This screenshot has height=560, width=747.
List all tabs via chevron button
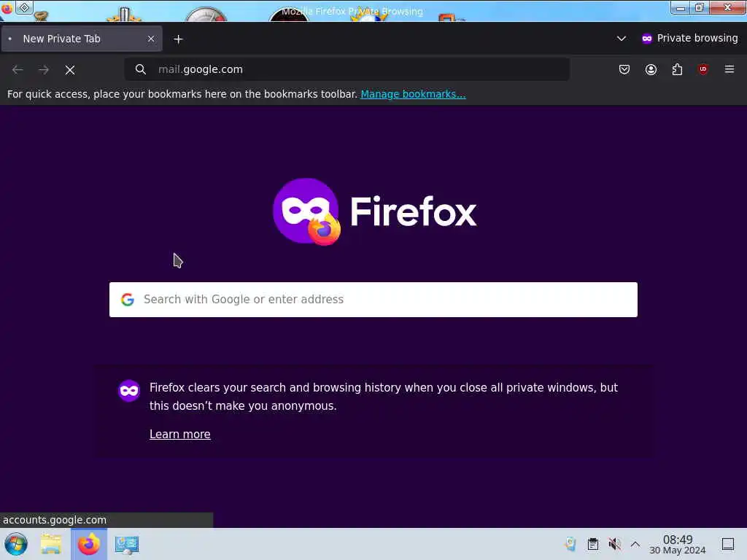(622, 39)
